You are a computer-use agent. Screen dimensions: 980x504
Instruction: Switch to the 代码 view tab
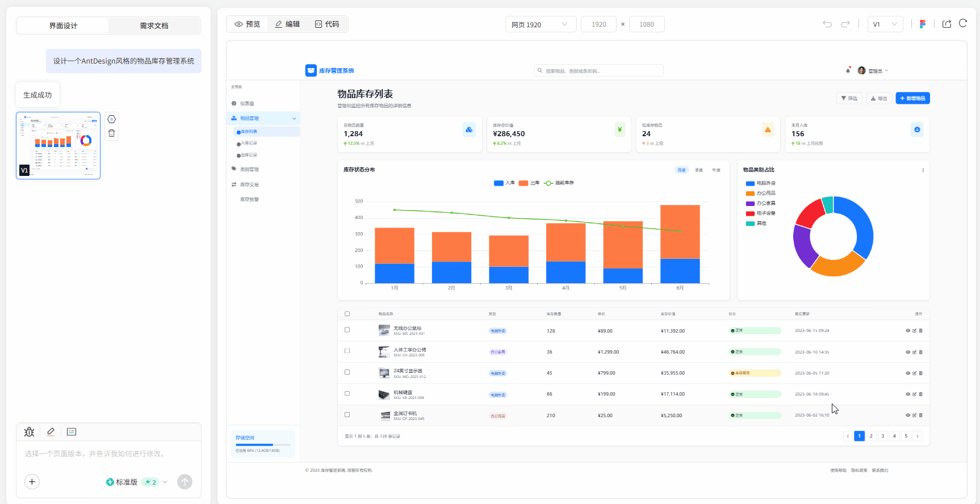327,24
